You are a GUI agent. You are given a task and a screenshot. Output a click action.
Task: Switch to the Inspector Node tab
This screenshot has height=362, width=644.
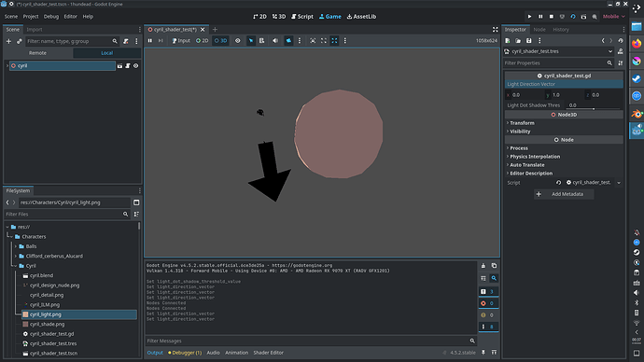(539, 30)
